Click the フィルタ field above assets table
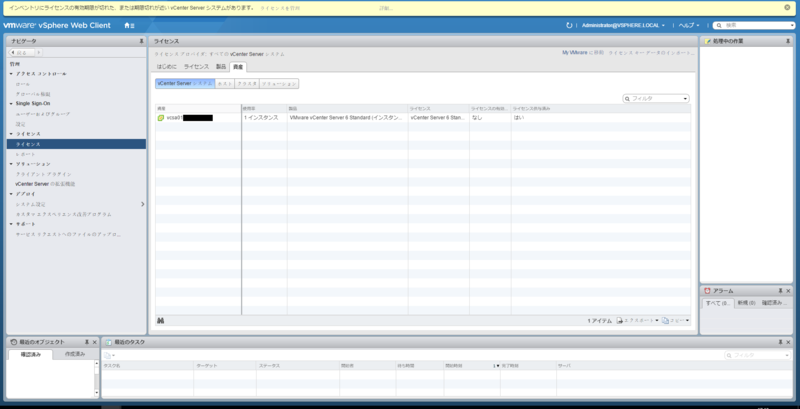Screen dimensions: 800x409 tap(656, 98)
